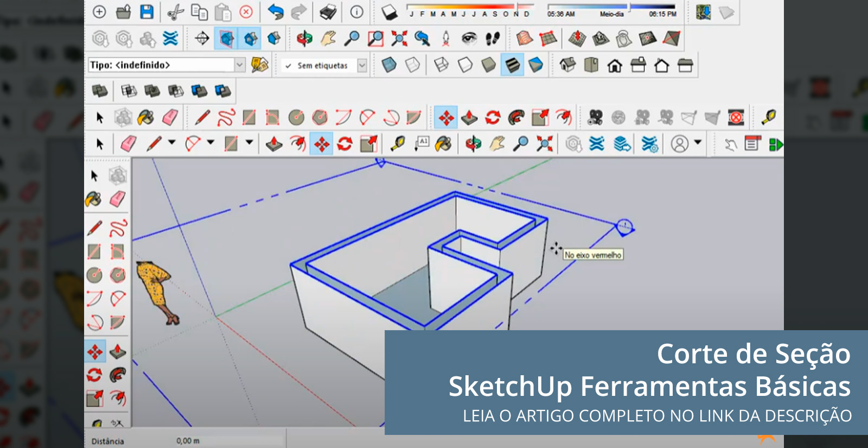868x448 pixels.
Task: Select the Look Around eye tool
Action: point(469,39)
